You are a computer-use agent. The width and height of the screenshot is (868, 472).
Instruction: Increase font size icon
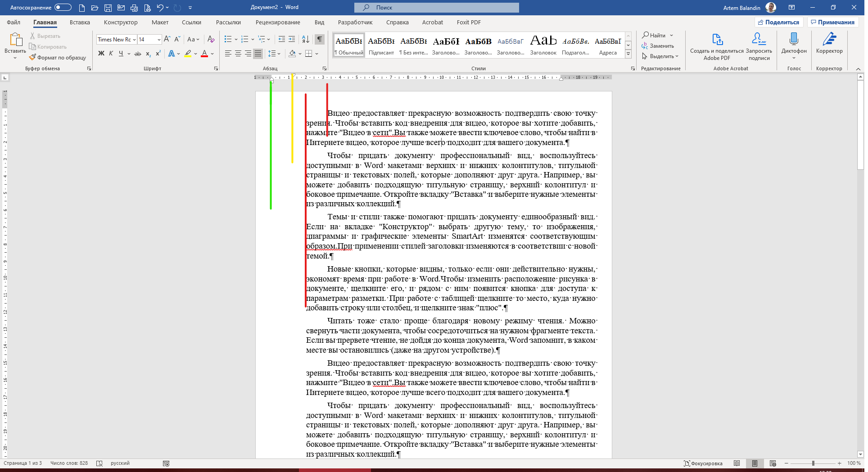click(167, 39)
